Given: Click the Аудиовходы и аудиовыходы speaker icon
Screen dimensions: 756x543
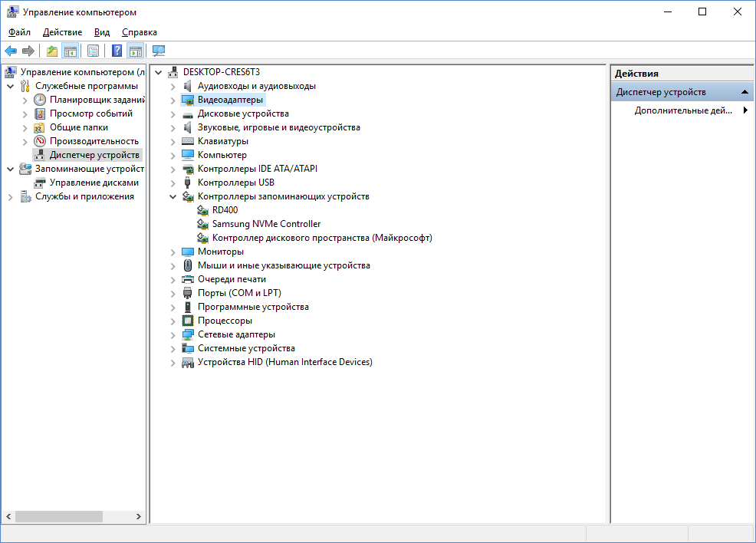Looking at the screenshot, I should point(188,86).
